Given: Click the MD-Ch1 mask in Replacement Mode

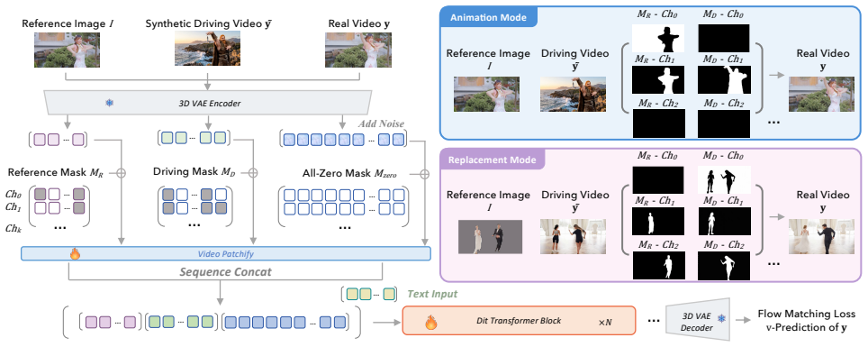Looking at the screenshot, I should coord(724,221).
